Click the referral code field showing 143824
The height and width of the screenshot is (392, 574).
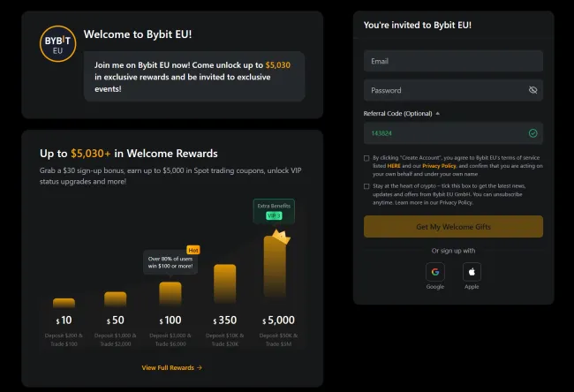click(x=453, y=133)
